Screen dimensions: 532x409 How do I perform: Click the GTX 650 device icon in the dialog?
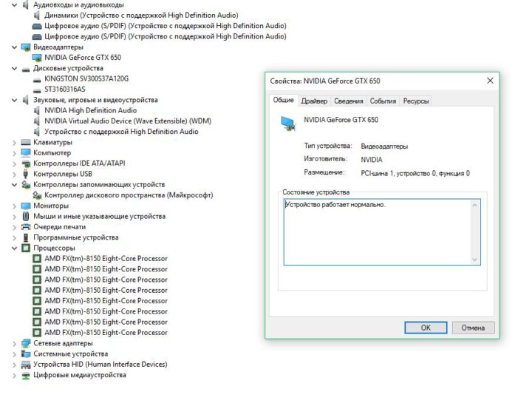point(288,124)
